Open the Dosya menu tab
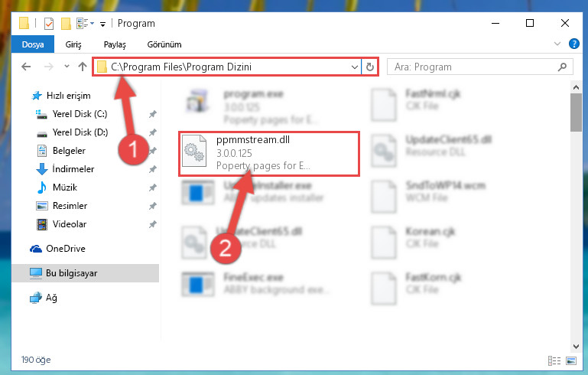 tap(33, 44)
